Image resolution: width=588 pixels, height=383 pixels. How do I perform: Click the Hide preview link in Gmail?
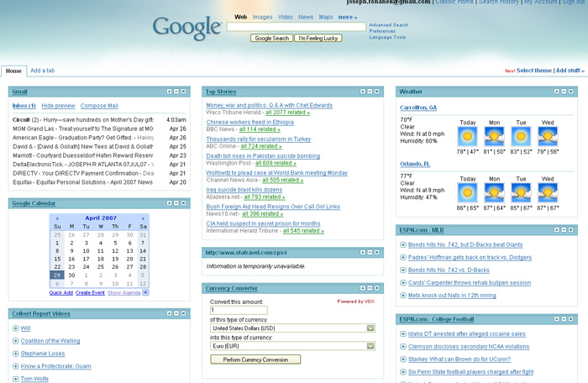(x=58, y=106)
